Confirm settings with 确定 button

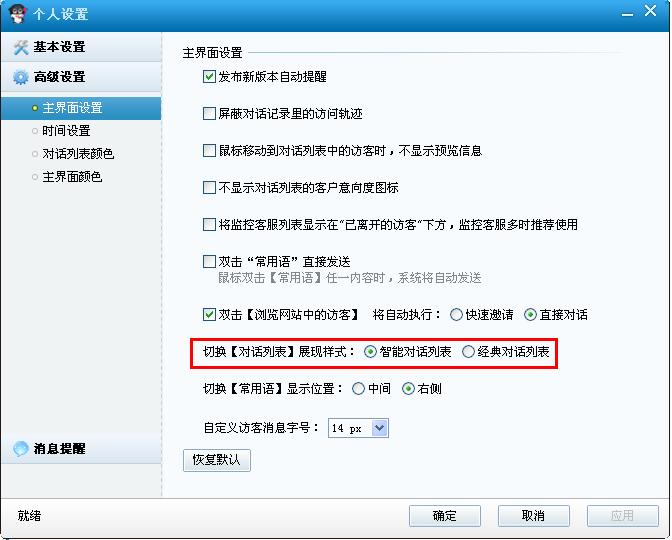[x=445, y=516]
